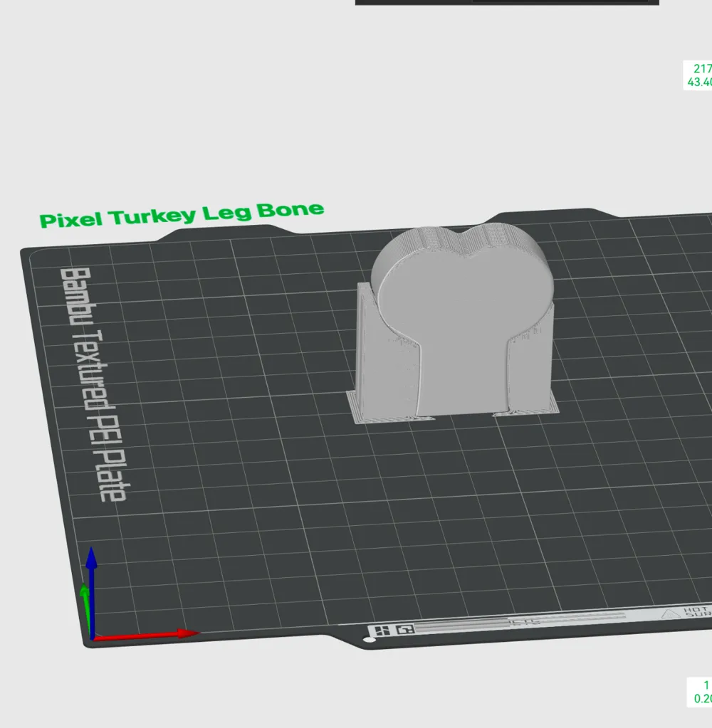Click the second square icon on plate strip
The height and width of the screenshot is (728, 712).
tap(405, 630)
